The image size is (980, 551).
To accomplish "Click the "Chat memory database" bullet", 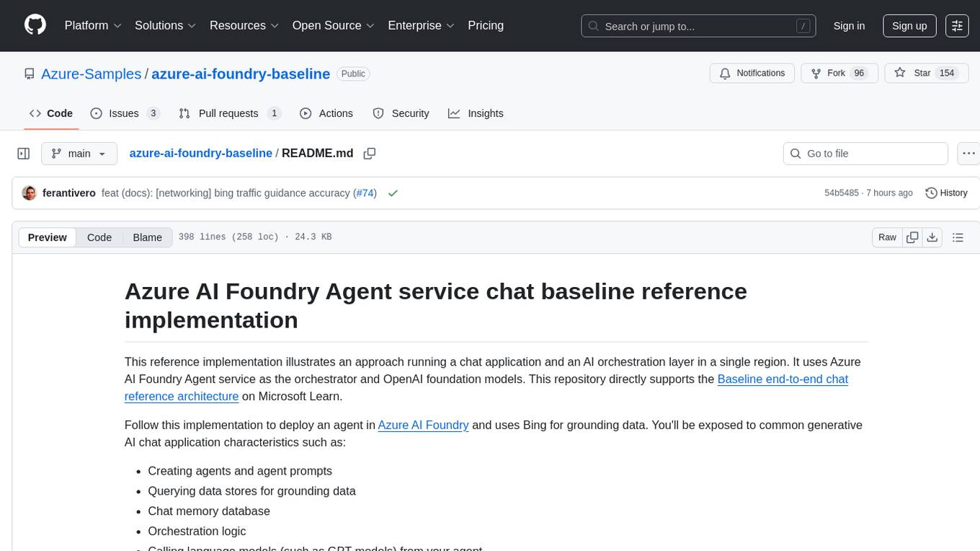I will [209, 511].
